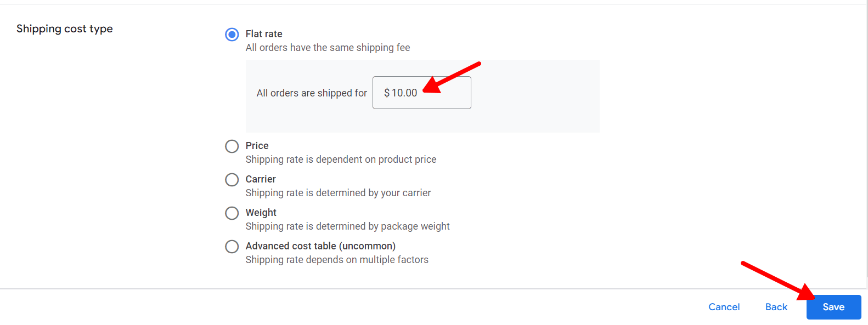Click the Shipping cost type heading
This screenshot has height=325, width=868.
(64, 28)
